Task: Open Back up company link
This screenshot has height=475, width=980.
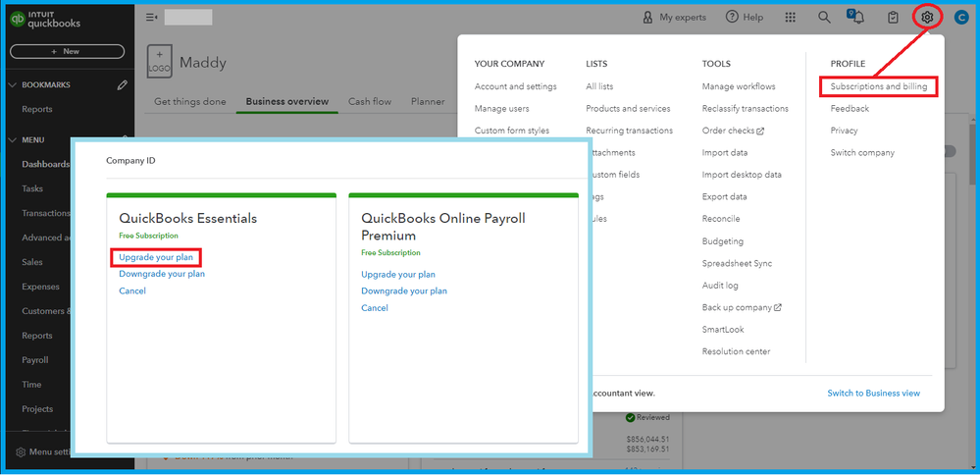Action: (x=742, y=307)
